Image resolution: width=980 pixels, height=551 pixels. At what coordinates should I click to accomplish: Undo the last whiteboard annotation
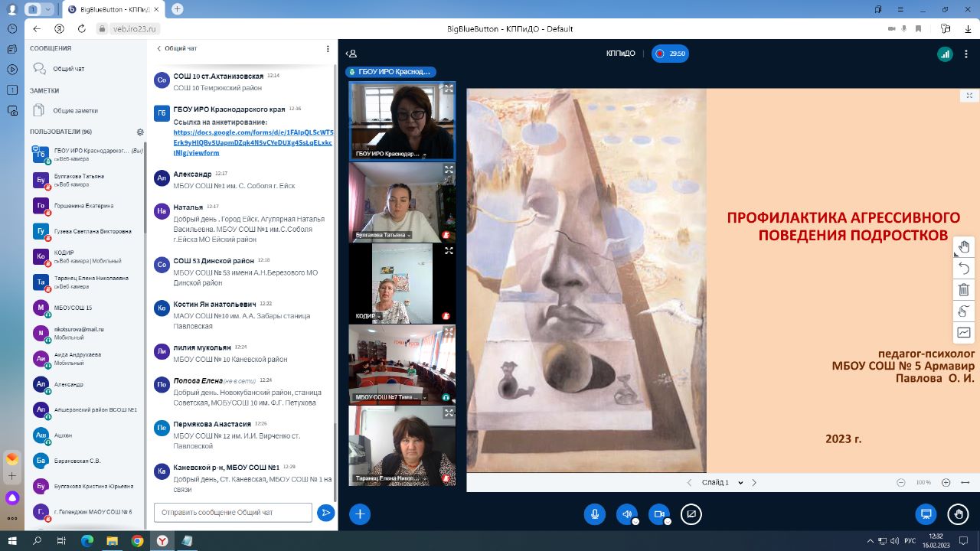[x=963, y=268]
